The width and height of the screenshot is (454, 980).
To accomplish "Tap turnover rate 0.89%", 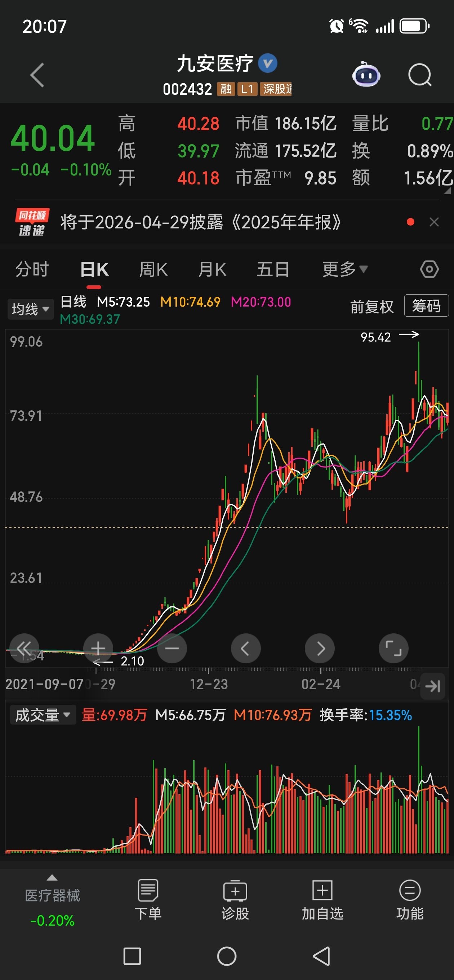I will 430,151.
